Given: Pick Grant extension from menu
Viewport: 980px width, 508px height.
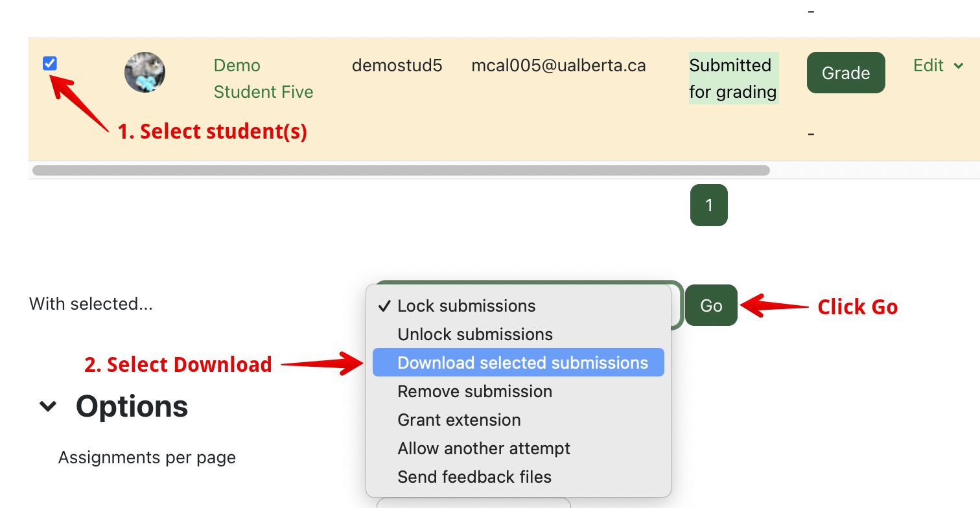Looking at the screenshot, I should (459, 420).
